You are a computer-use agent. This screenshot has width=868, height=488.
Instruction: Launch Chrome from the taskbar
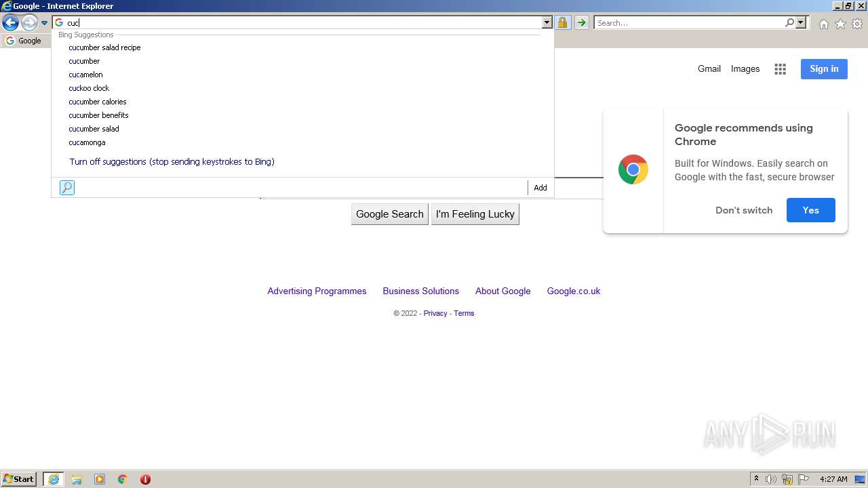coord(123,479)
